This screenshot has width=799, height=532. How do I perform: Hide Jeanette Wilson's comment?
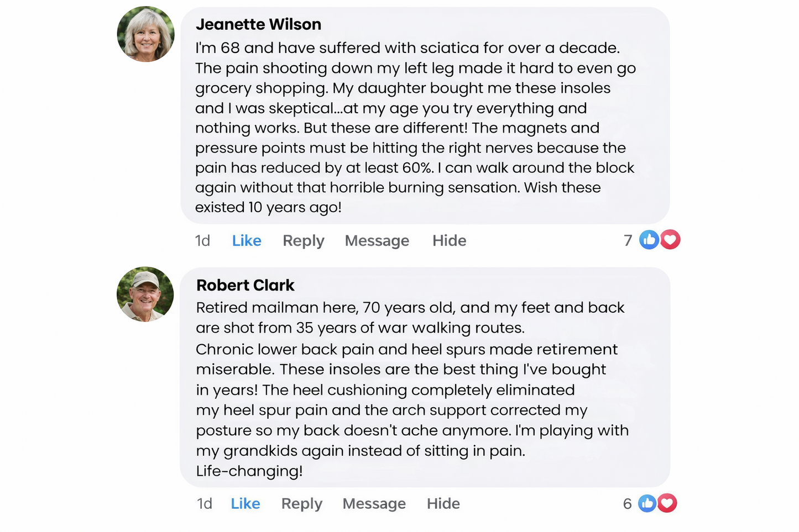pos(449,241)
